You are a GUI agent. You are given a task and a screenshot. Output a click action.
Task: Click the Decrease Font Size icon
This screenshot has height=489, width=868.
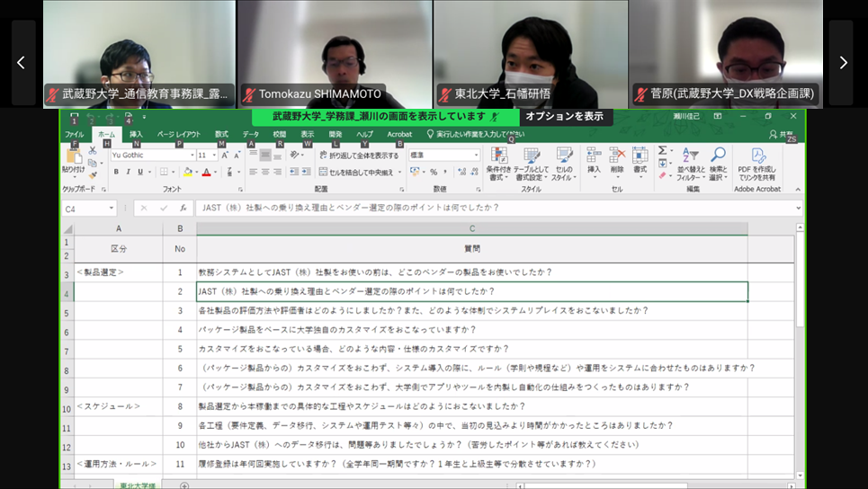coord(237,156)
